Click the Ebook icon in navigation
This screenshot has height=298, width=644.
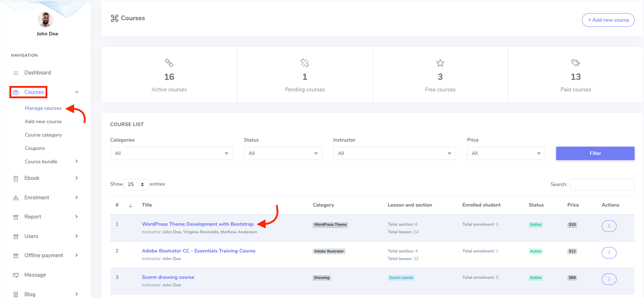(16, 178)
